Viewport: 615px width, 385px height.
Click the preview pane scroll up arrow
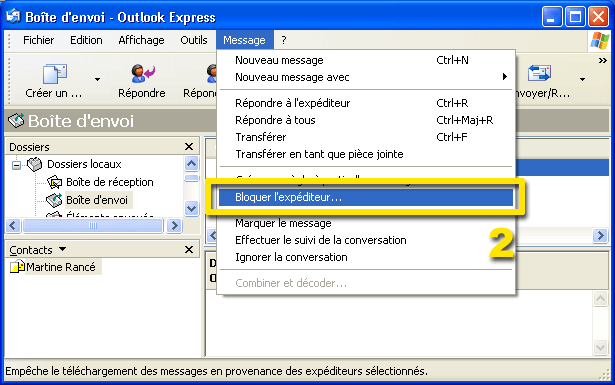click(600, 299)
